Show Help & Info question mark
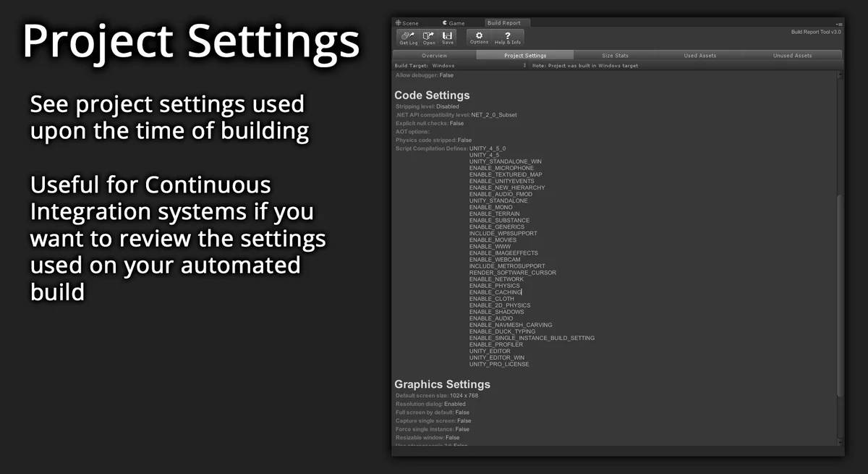This screenshot has width=868, height=474. pyautogui.click(x=508, y=38)
